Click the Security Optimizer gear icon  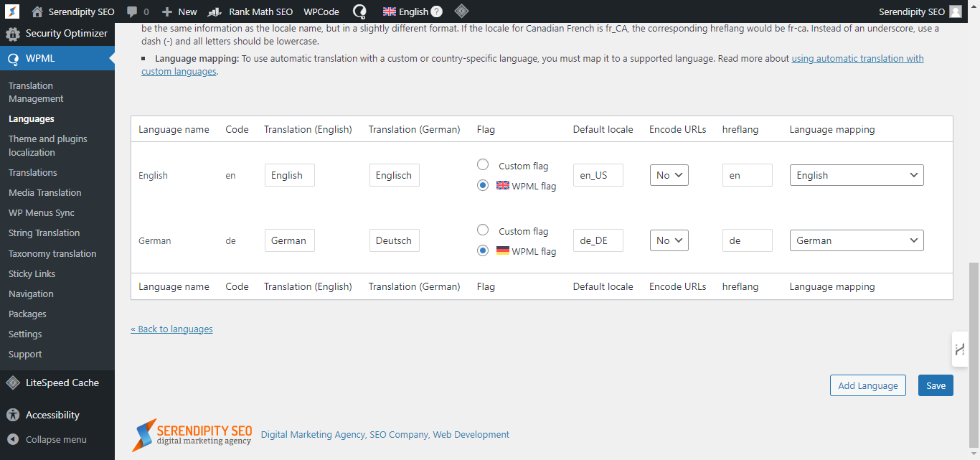13,34
